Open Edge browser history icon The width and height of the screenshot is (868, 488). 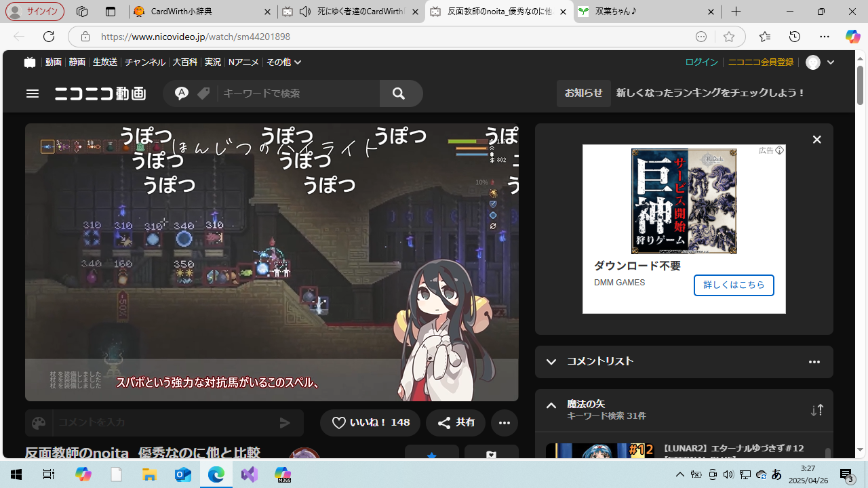795,37
